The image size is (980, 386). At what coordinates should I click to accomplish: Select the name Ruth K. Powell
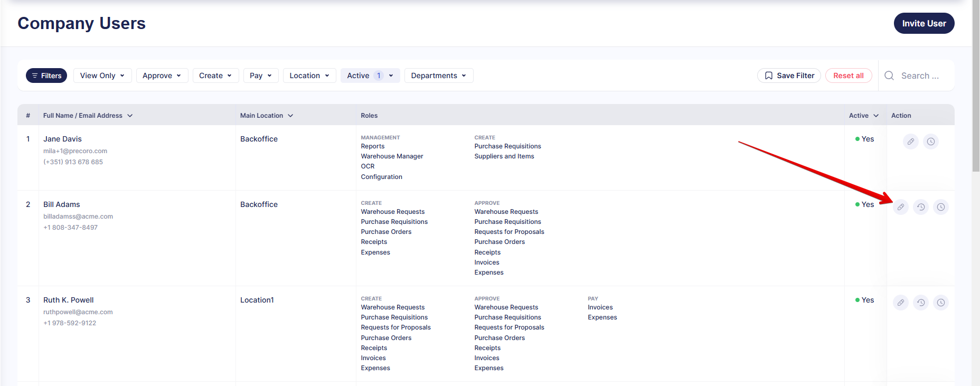(x=68, y=300)
